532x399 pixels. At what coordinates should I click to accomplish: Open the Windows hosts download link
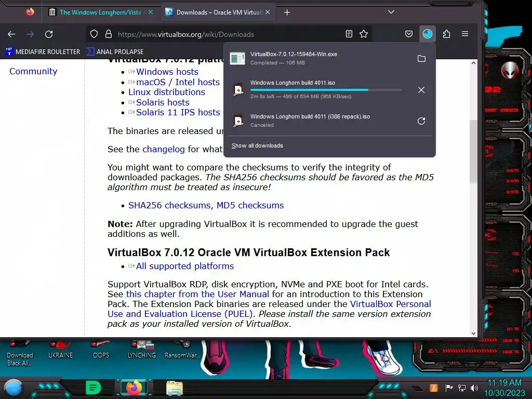click(167, 72)
